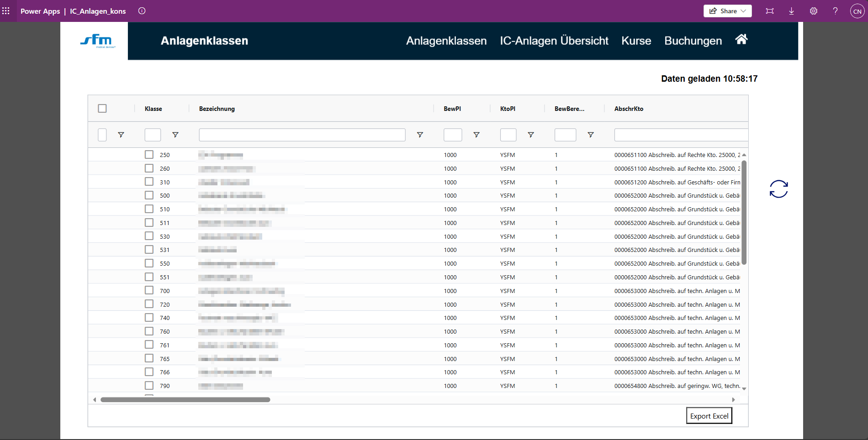Image resolution: width=868 pixels, height=440 pixels.
Task: Click the KtoPl column filter icon
Action: click(531, 135)
